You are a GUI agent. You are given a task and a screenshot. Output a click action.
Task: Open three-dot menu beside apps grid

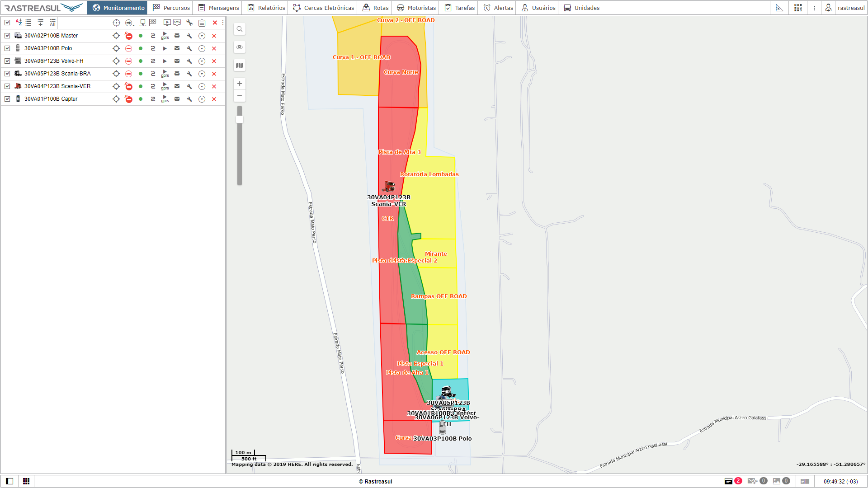814,8
